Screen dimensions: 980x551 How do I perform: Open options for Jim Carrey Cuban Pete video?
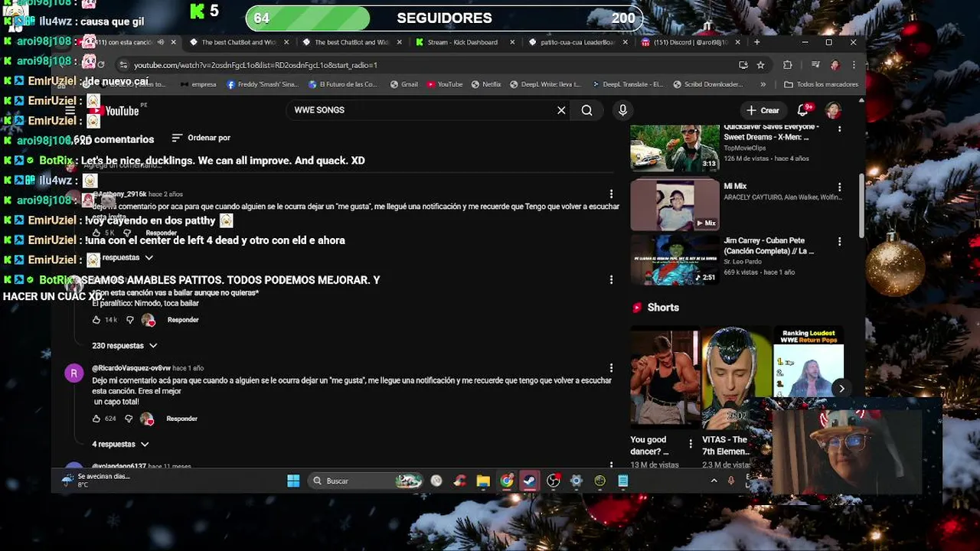839,241
